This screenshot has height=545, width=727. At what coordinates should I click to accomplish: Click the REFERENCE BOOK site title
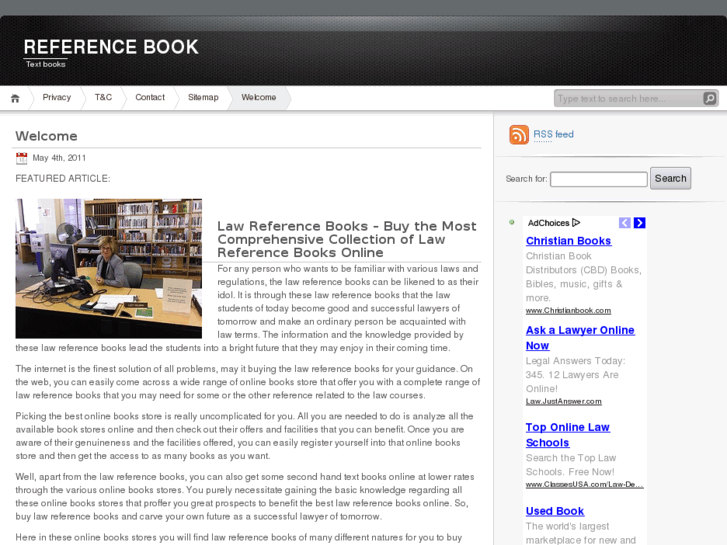point(111,47)
